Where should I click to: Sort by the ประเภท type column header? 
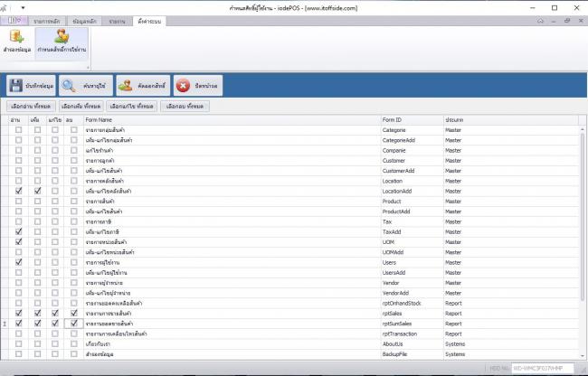click(511, 120)
